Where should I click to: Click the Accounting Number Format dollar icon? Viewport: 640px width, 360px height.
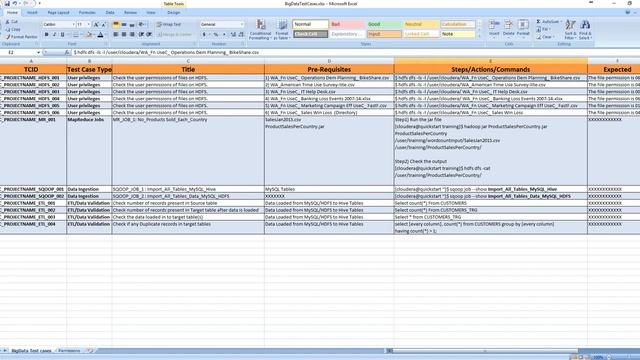pos(204,35)
